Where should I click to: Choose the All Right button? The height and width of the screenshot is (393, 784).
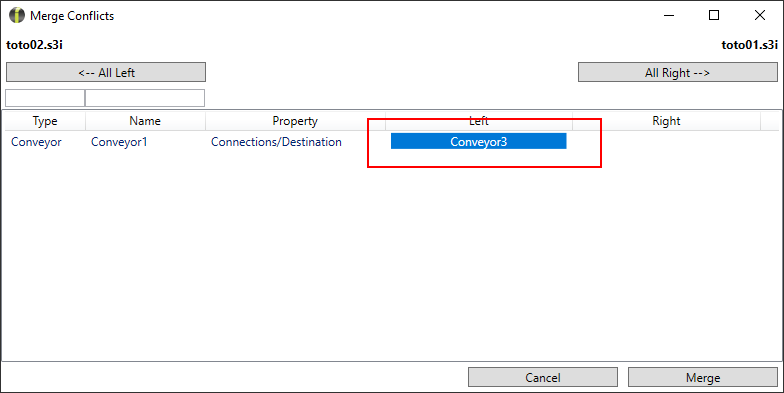[x=678, y=72]
